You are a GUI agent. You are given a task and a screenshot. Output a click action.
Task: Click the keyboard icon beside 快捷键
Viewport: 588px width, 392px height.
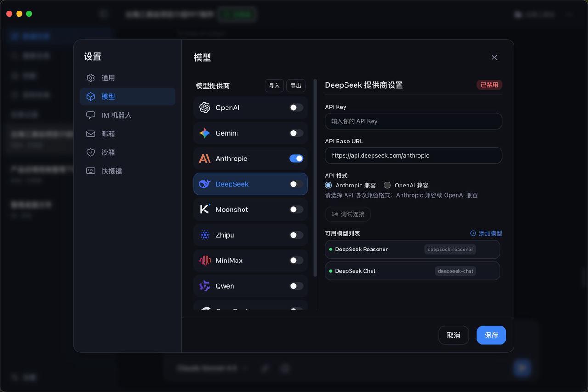click(x=91, y=171)
